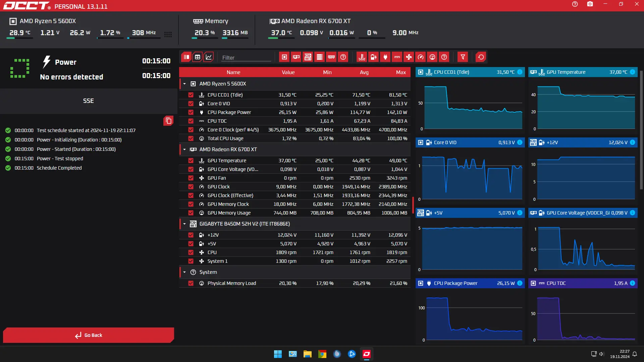Uncheck the +12V sensor row
The image size is (644, 362).
(191, 235)
